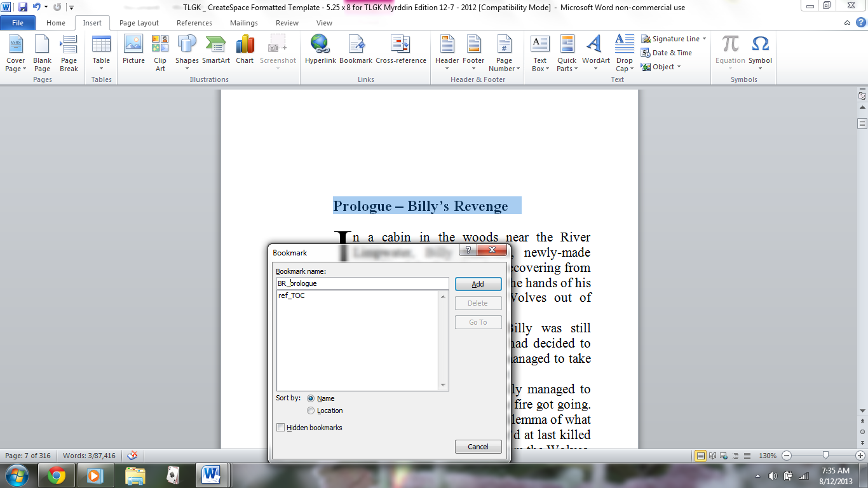Click the zoom slider in status bar
The image size is (868, 488).
(825, 456)
